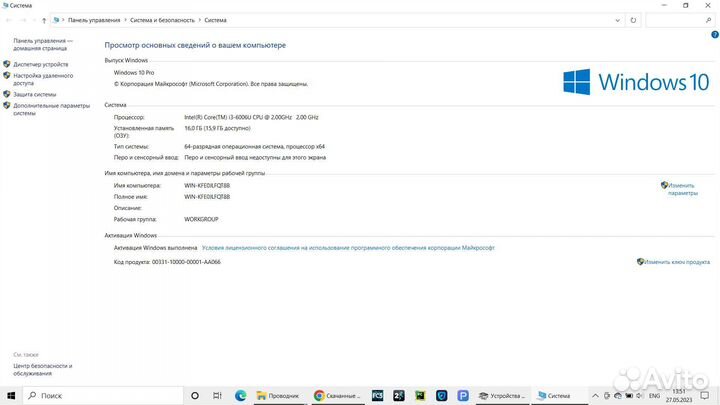Image resolution: width=720 pixels, height=405 pixels.
Task: Open Microsoft license agreement terms link
Action: tap(348, 248)
